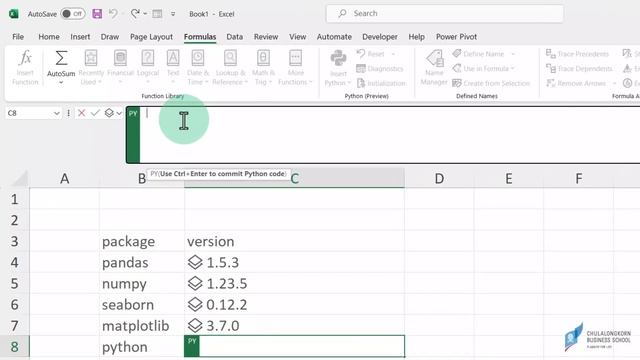Click the Insert Function fx icon
This screenshot has width=640, height=360.
click(25, 58)
